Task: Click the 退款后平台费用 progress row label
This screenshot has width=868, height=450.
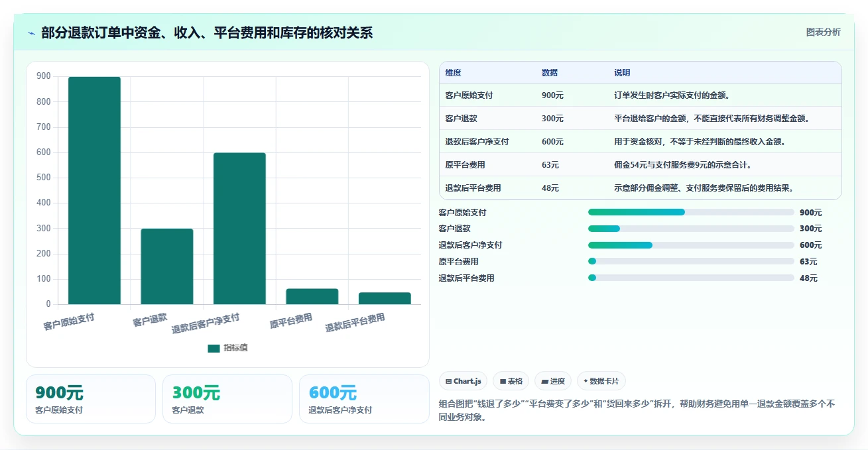Action: [x=466, y=278]
